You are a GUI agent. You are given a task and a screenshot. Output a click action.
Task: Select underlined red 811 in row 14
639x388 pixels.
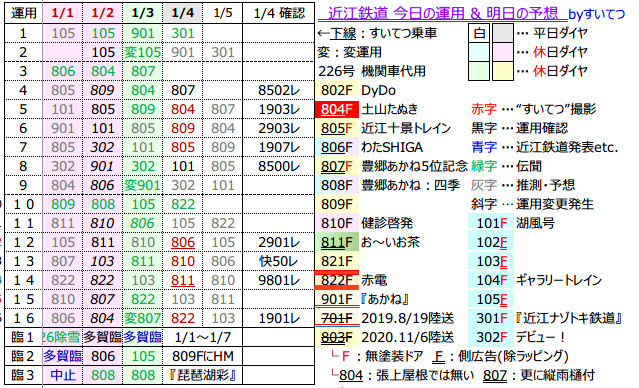pyautogui.click(x=182, y=280)
